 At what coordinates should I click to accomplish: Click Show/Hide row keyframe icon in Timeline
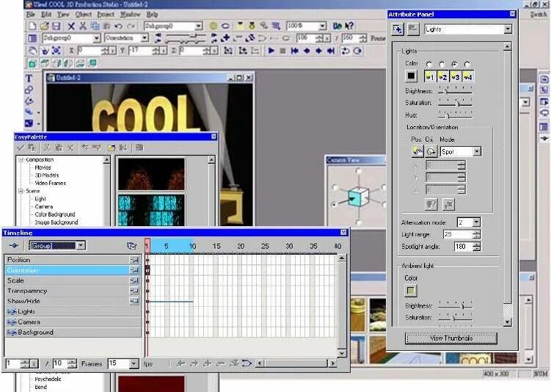click(134, 301)
